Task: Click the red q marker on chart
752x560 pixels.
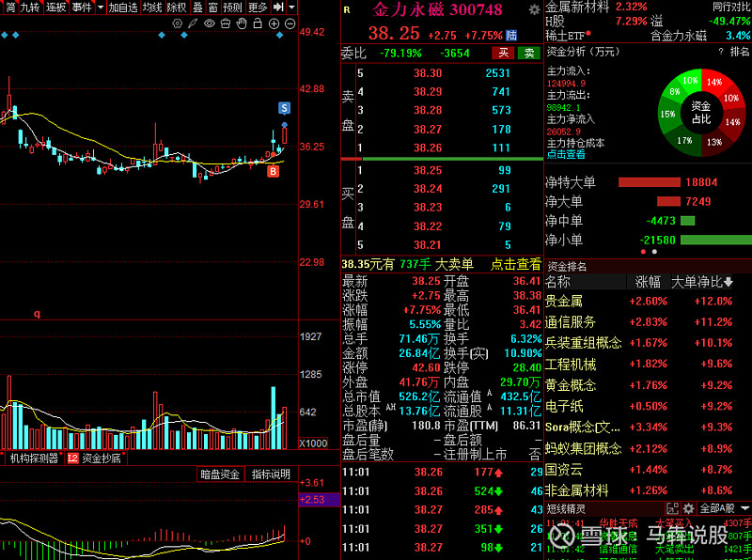Action: coord(37,314)
